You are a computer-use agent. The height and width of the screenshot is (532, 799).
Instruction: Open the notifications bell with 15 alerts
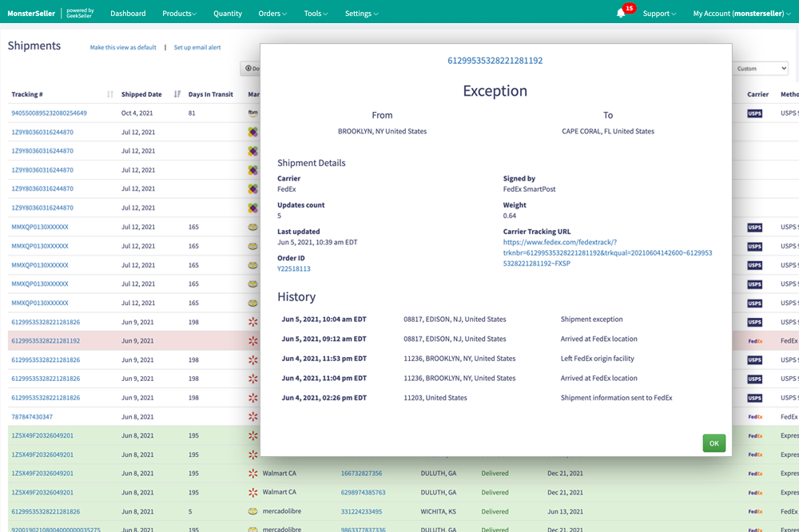coord(621,14)
